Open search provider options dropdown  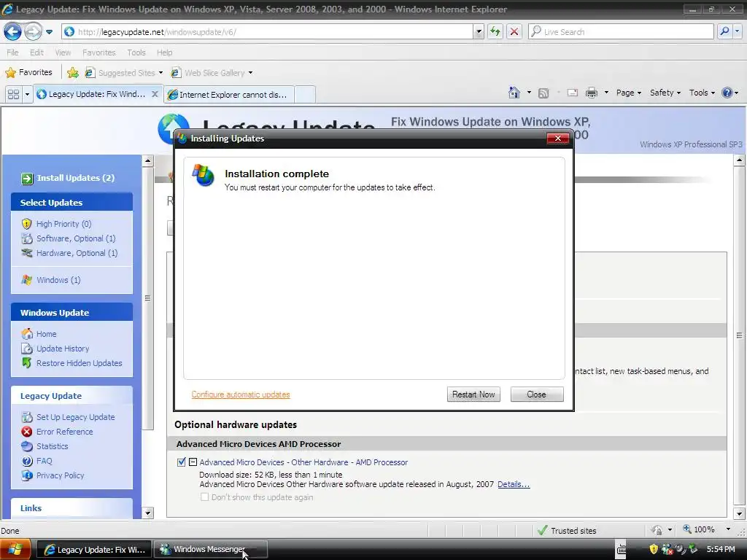[738, 32]
